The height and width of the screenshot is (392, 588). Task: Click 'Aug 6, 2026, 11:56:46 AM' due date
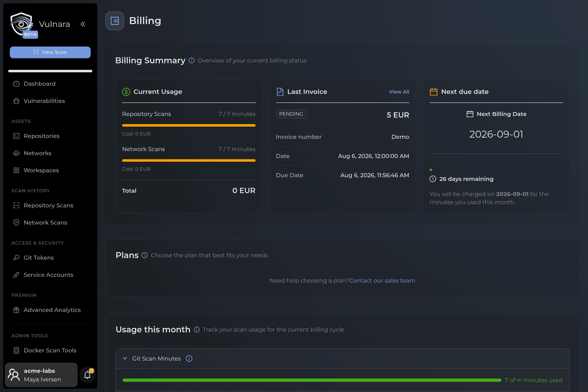[375, 175]
